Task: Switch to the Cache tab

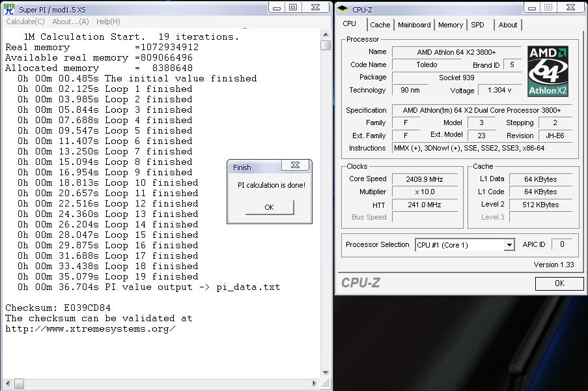Action: (380, 25)
